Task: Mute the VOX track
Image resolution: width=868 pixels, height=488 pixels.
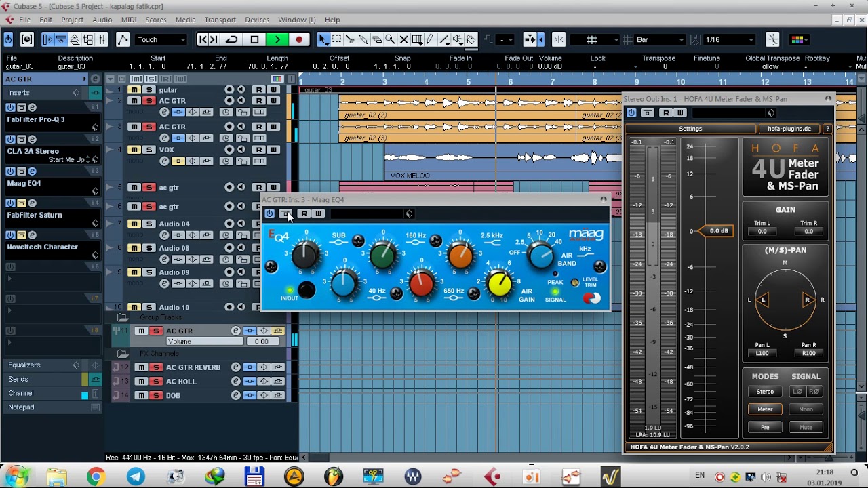Action: 134,150
